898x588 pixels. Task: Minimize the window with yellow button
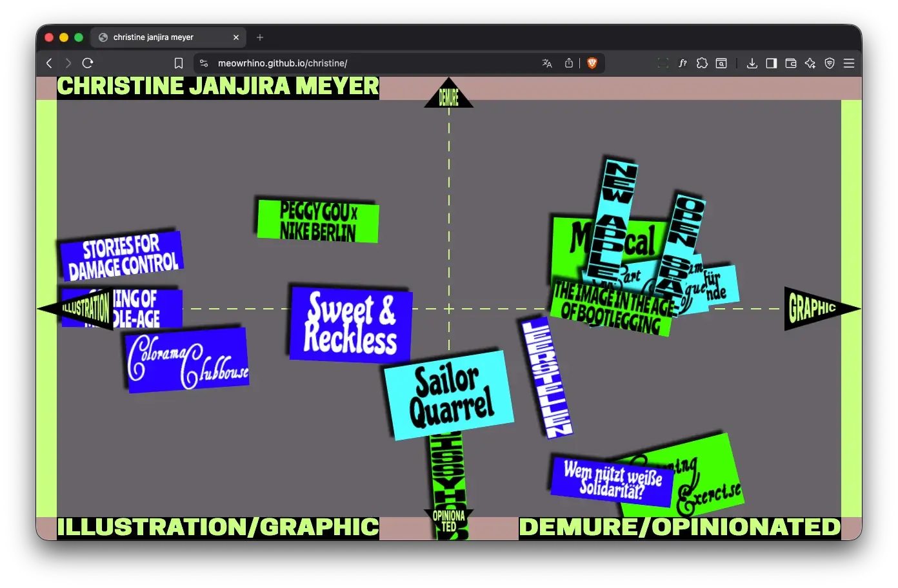pos(64,37)
